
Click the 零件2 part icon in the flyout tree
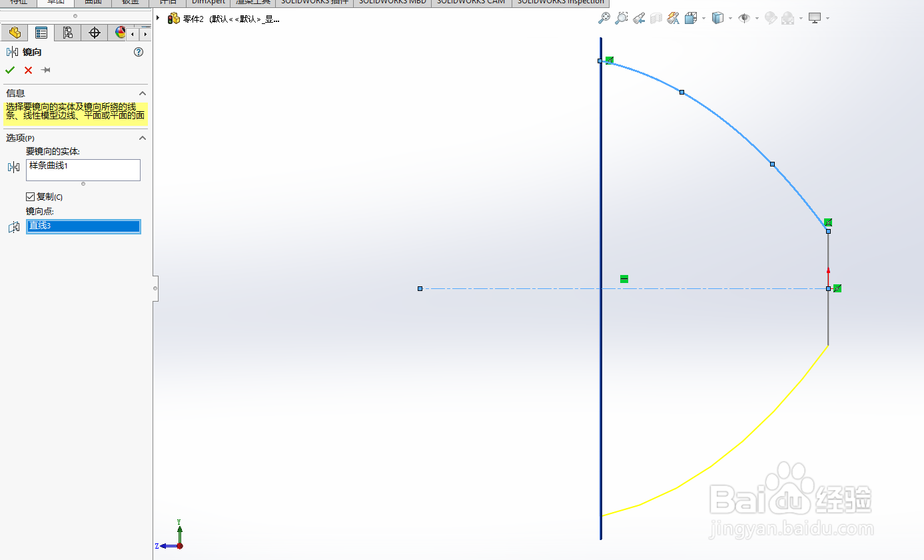174,19
